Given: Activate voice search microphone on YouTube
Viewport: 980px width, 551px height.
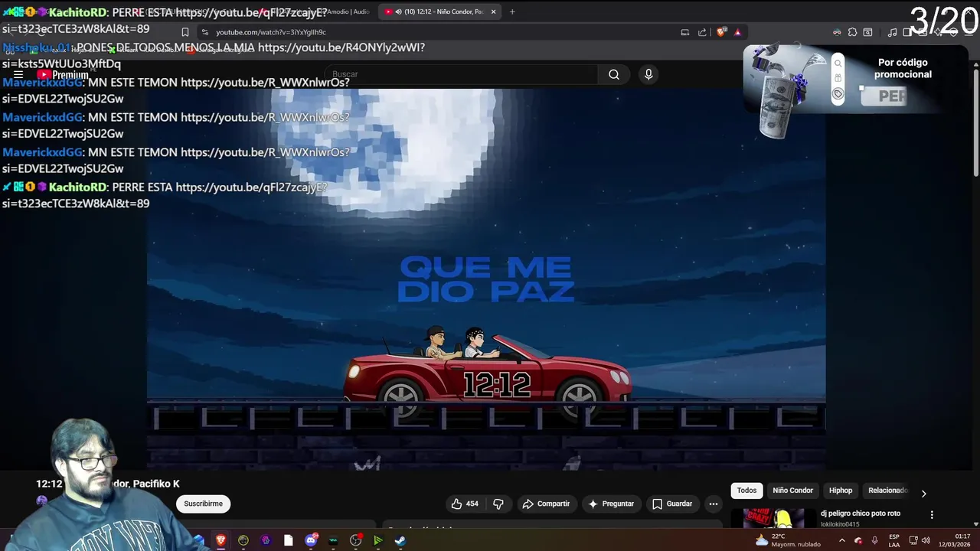Looking at the screenshot, I should (648, 74).
